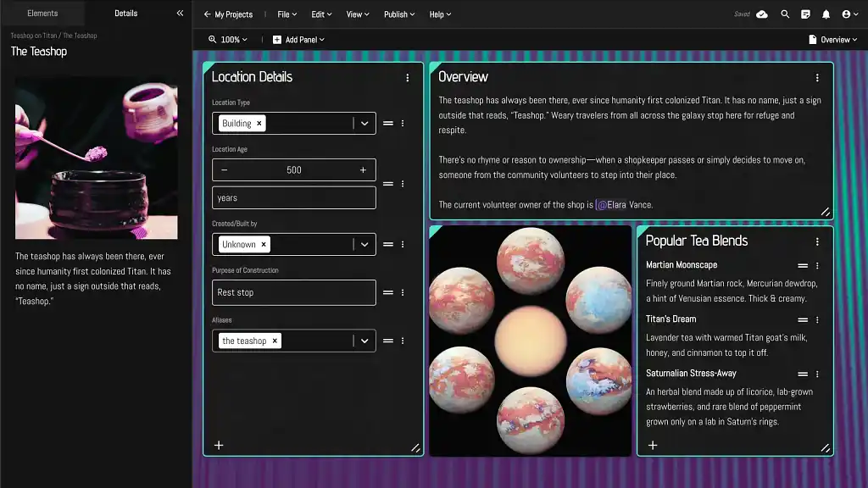Open notifications bell icon
868x488 pixels.
coord(826,14)
